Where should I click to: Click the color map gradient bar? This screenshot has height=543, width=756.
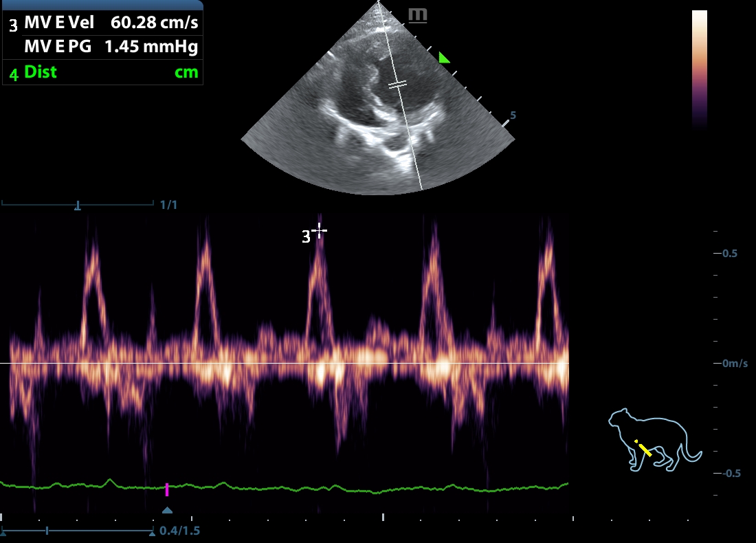pyautogui.click(x=699, y=69)
